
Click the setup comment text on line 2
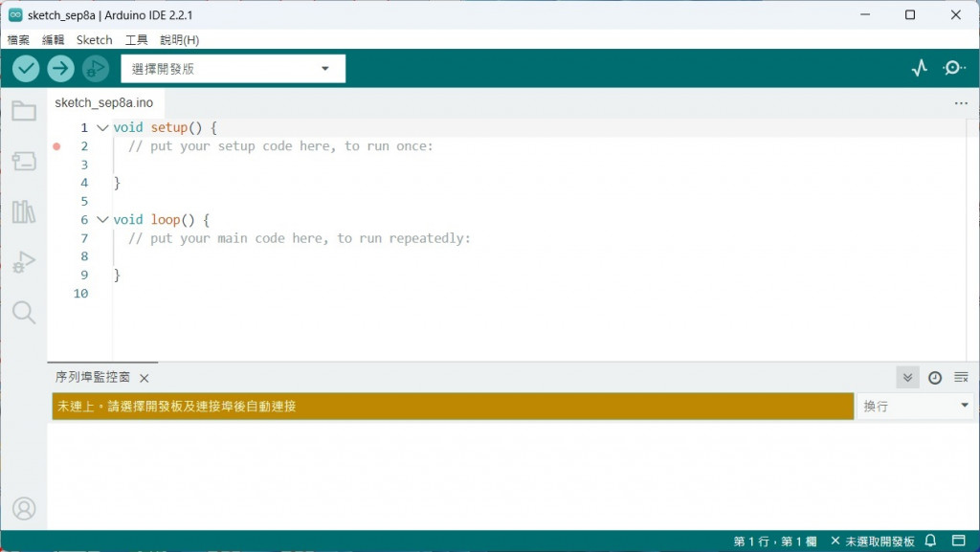[x=280, y=146]
